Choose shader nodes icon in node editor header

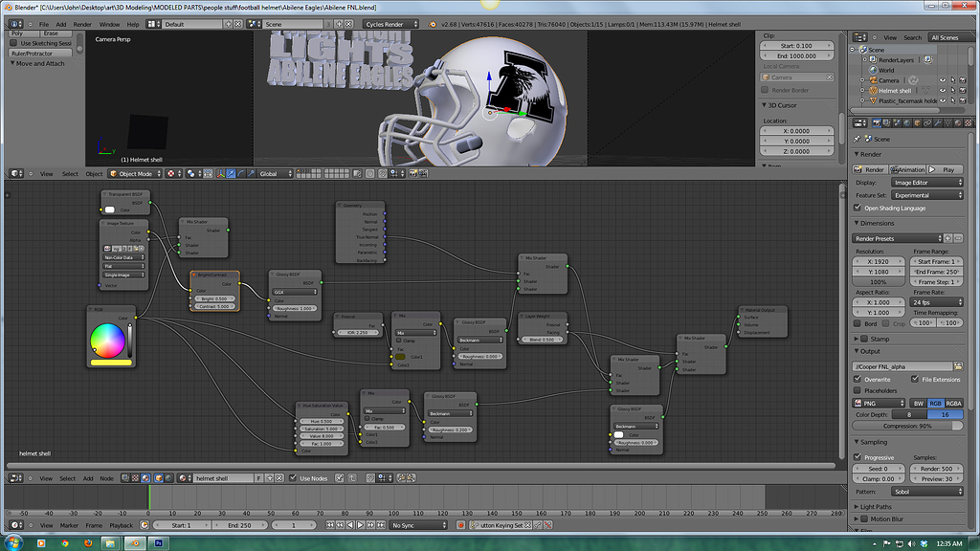coord(145,478)
